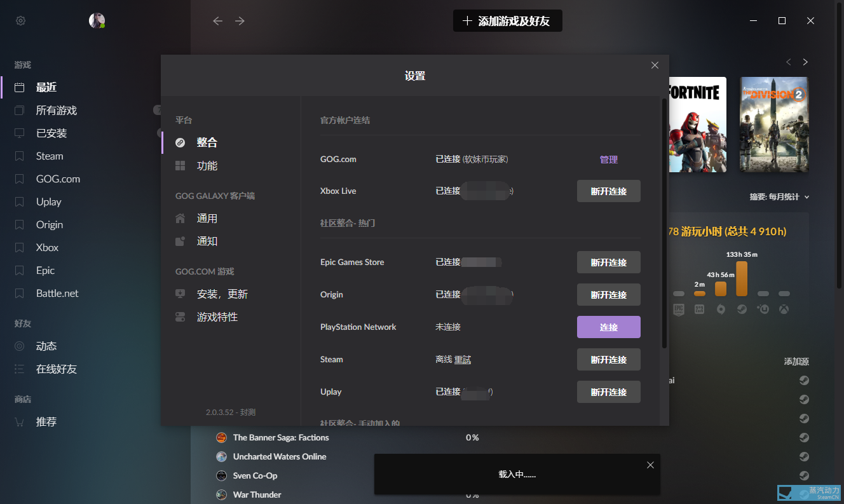
Task: Show previous games with left chevron
Action: 789,62
